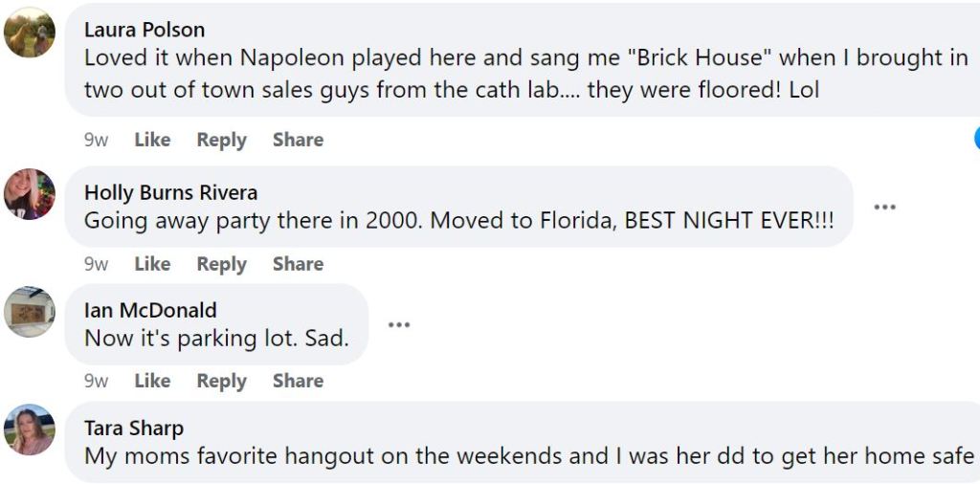
Task: Click Ian McDonald's avatar image
Action: (30, 312)
